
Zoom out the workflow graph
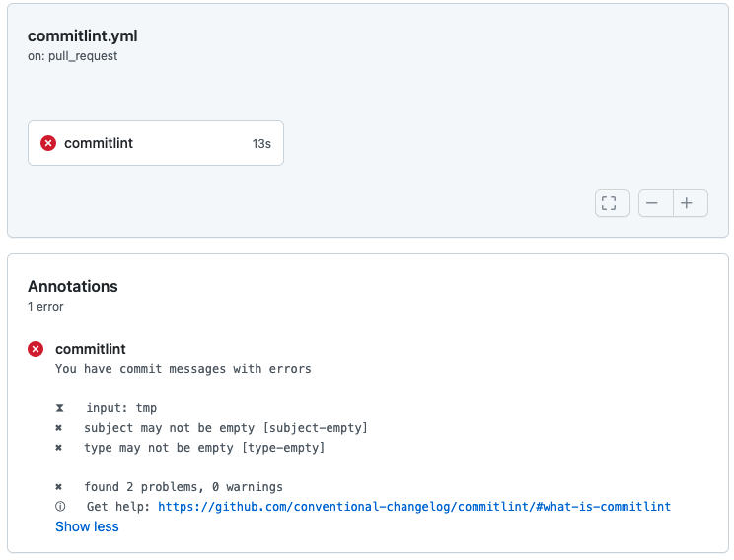[655, 203]
